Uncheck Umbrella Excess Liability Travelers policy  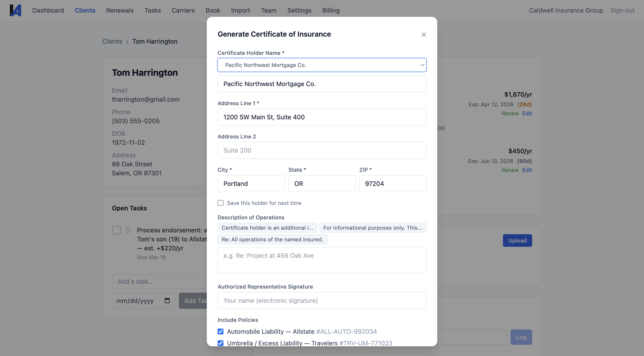221,343
